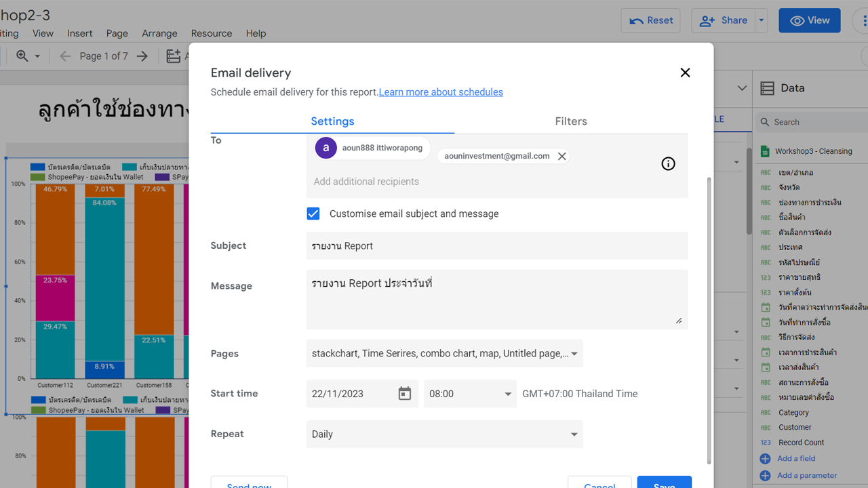This screenshot has width=868, height=488.
Task: Click the Reset undo arrow icon
Action: [637, 21]
